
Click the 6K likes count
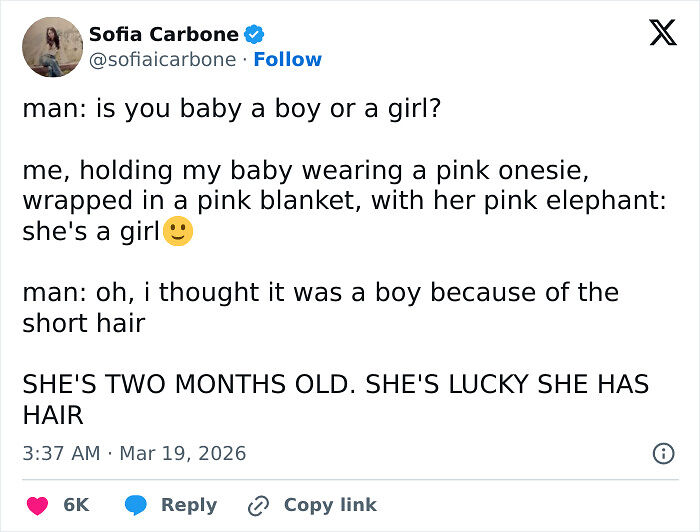tap(76, 505)
